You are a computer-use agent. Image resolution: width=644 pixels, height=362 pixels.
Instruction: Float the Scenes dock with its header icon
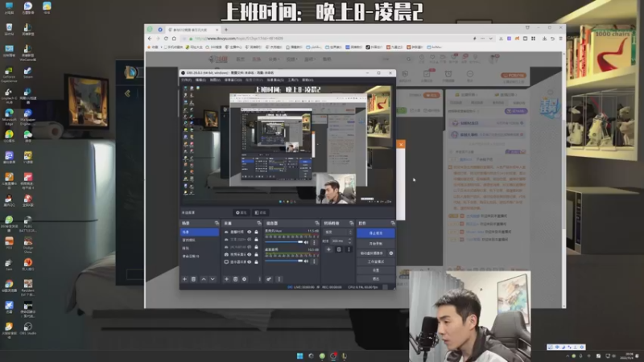(217, 224)
